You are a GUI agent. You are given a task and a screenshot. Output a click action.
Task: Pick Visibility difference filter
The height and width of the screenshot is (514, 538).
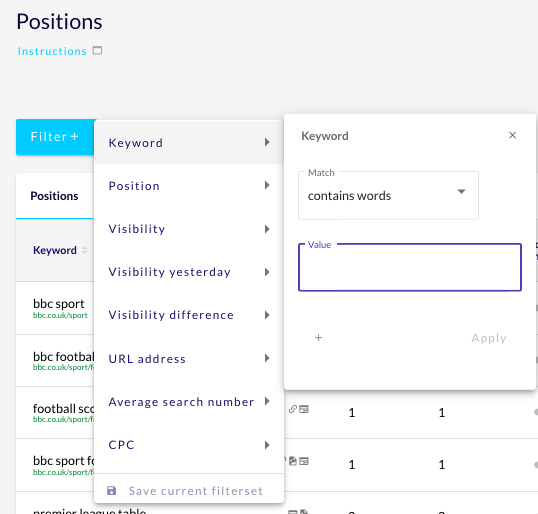pyautogui.click(x=189, y=315)
